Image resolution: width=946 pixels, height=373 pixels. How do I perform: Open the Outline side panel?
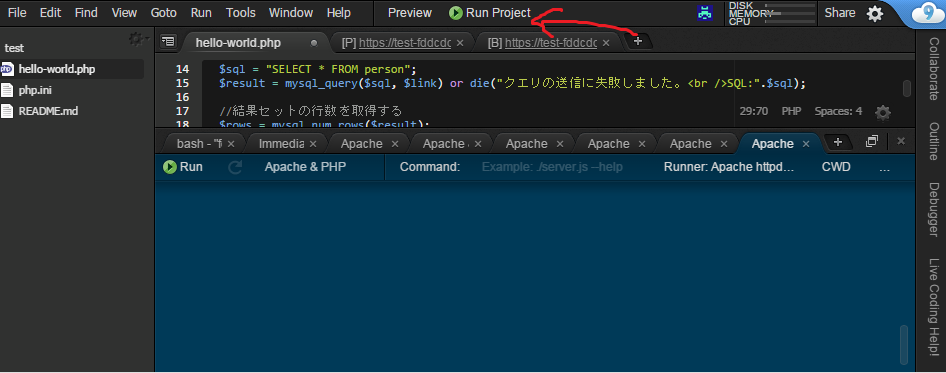click(x=933, y=141)
